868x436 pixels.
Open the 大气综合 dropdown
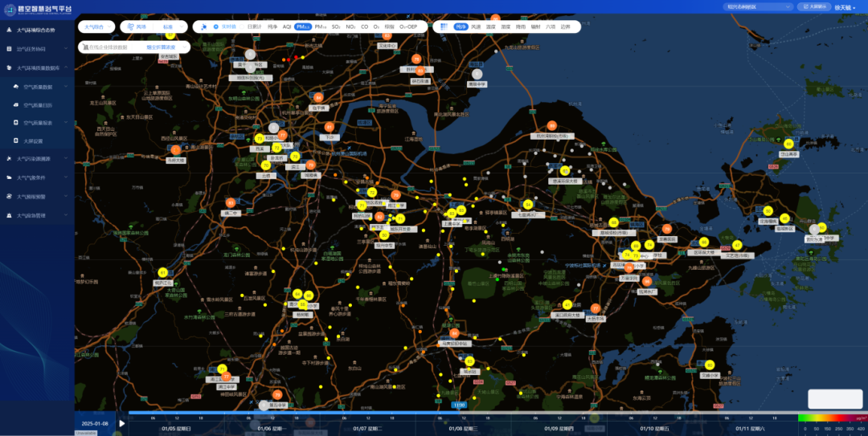[96, 26]
